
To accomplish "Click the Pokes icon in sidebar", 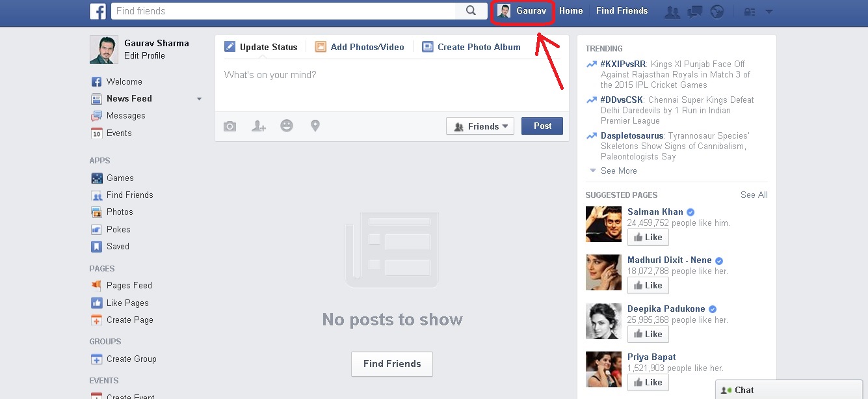I will tap(96, 230).
